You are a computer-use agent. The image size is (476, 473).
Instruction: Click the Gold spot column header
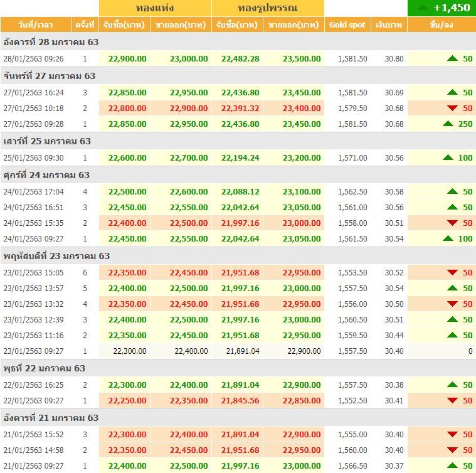click(347, 25)
